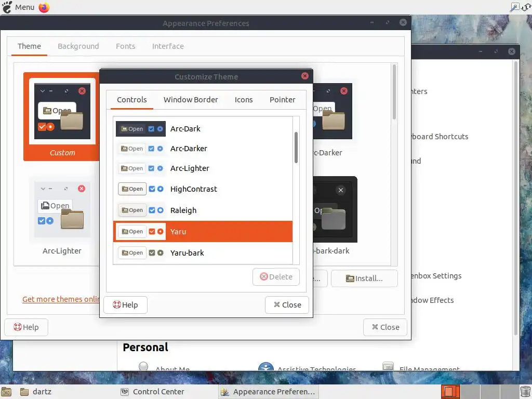This screenshot has height=399, width=532.
Task: Click the magnifier search icon in top panel
Action: [514, 7]
